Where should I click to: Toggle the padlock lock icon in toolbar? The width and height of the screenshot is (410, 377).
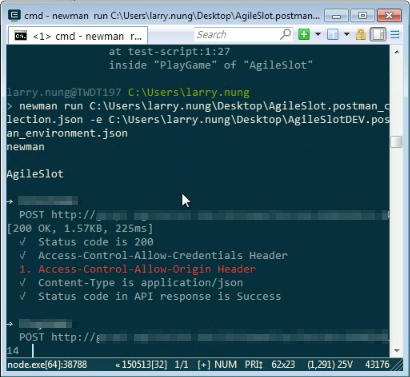pos(361,34)
